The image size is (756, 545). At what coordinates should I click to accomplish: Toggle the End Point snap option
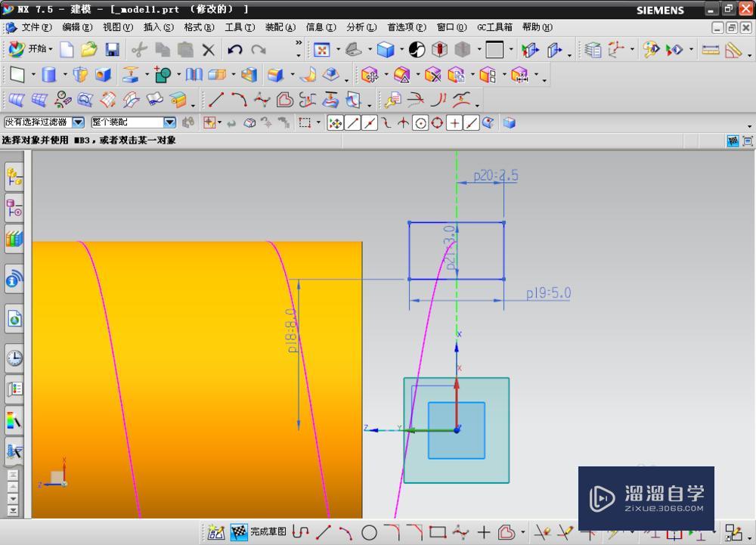[353, 123]
